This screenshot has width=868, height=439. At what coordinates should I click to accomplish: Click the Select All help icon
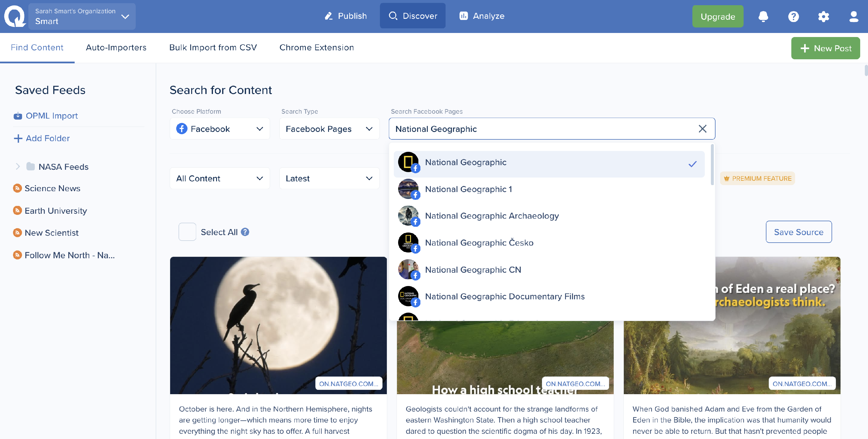tap(245, 232)
